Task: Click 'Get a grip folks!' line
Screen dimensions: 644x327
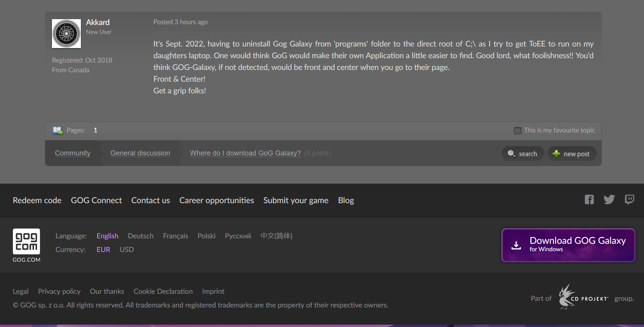Action: coord(180,91)
